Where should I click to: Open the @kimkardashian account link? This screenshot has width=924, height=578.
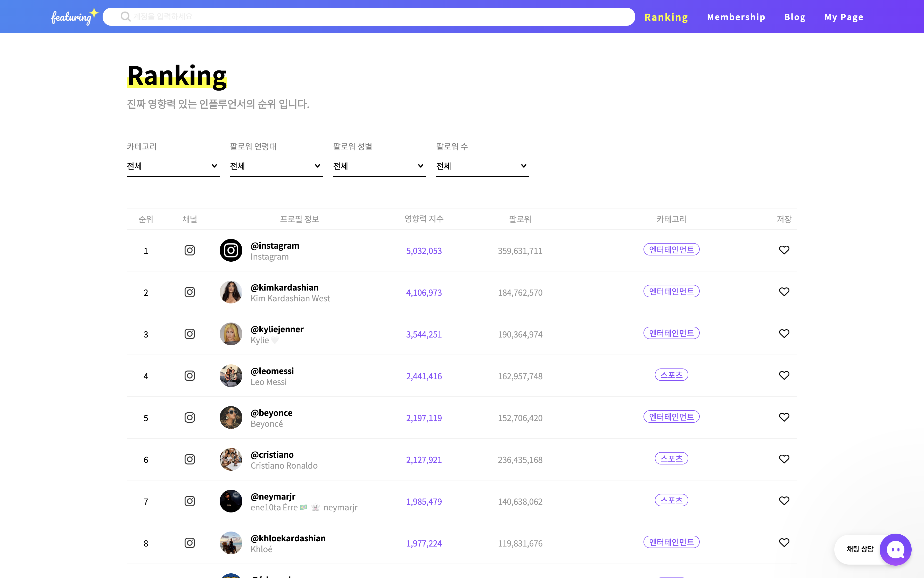pyautogui.click(x=284, y=287)
